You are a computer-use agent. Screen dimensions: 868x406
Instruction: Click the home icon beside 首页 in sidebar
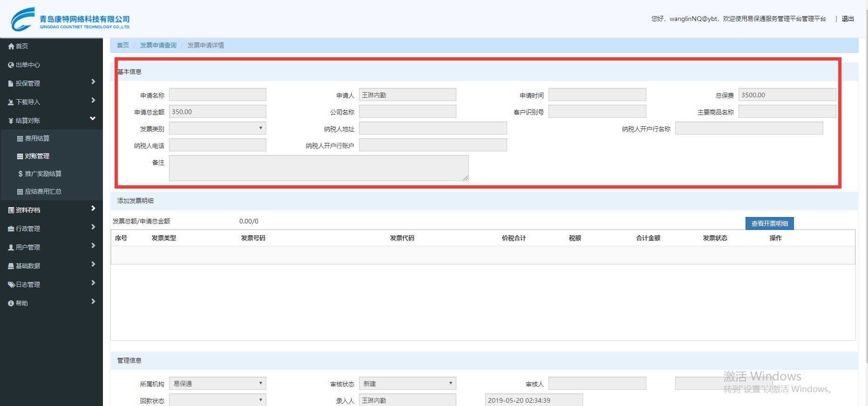tap(11, 46)
